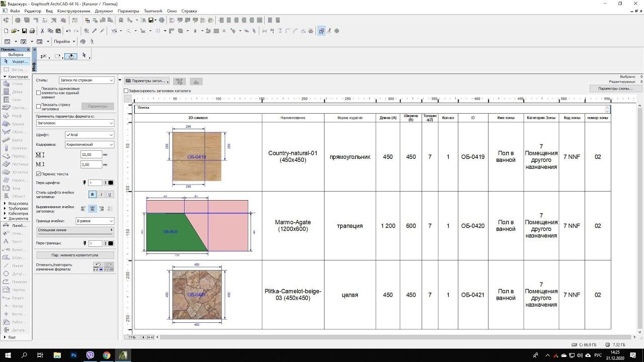Click the 71% zoom level indicator

click(132, 337)
